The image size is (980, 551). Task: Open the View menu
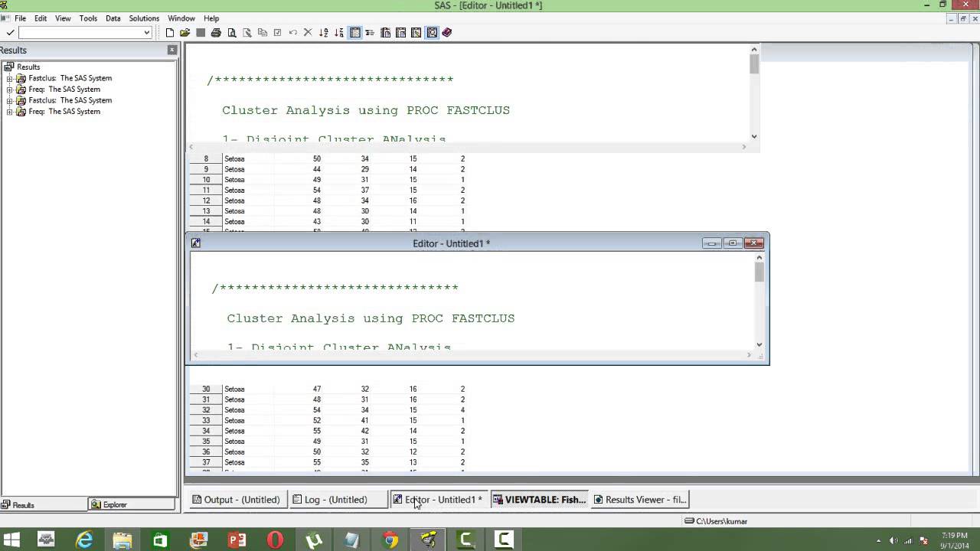point(63,18)
